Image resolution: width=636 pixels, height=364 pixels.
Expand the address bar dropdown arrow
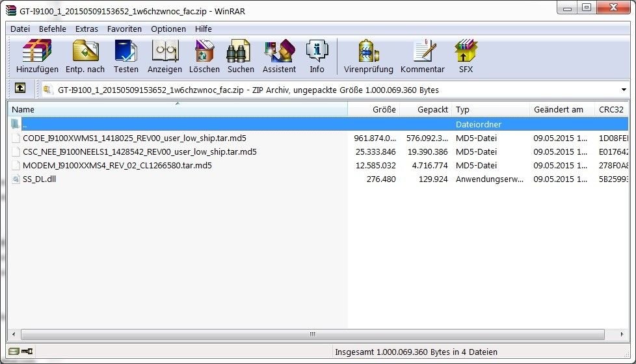624,90
